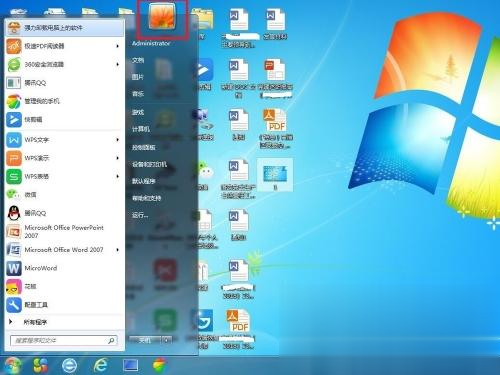Click the 关机 shutdown button

point(145,340)
